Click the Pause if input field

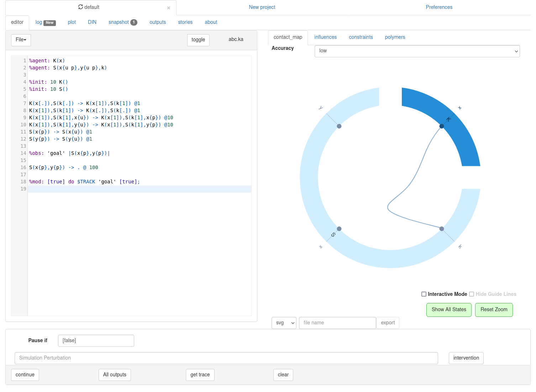(x=96, y=341)
